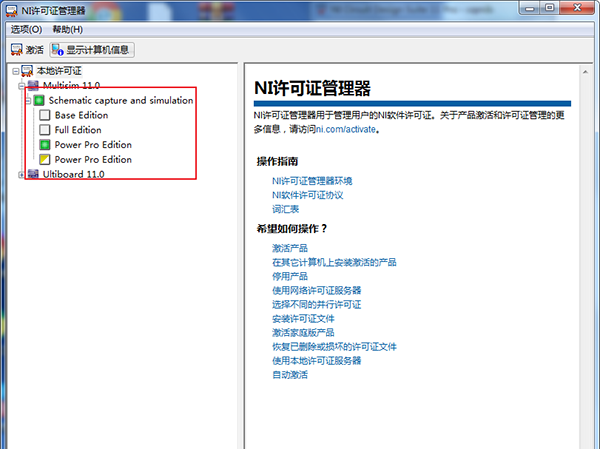Select Ultiboard 11.0 in the tree

(73, 175)
